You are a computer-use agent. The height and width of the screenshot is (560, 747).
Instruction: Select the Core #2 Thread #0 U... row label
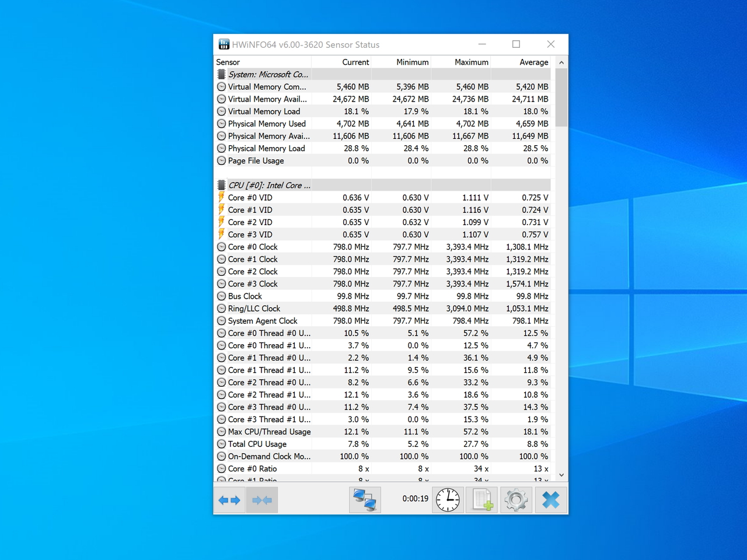[x=269, y=382]
